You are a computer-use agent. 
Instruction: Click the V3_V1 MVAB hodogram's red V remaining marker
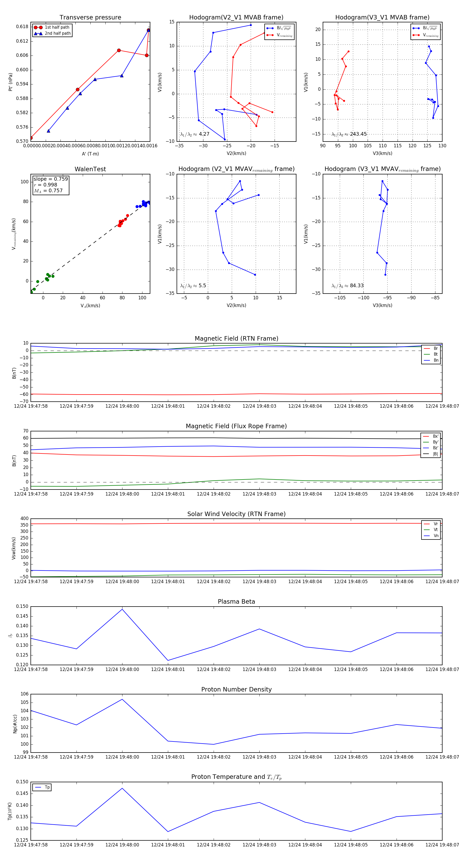[x=416, y=35]
